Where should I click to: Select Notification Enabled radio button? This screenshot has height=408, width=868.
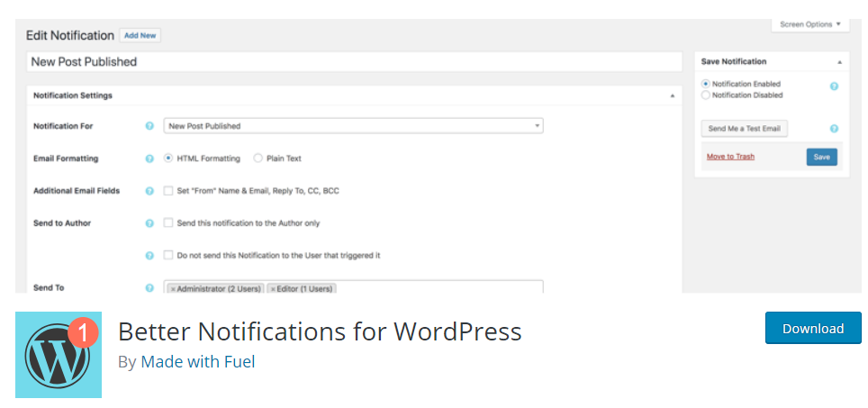coord(706,84)
